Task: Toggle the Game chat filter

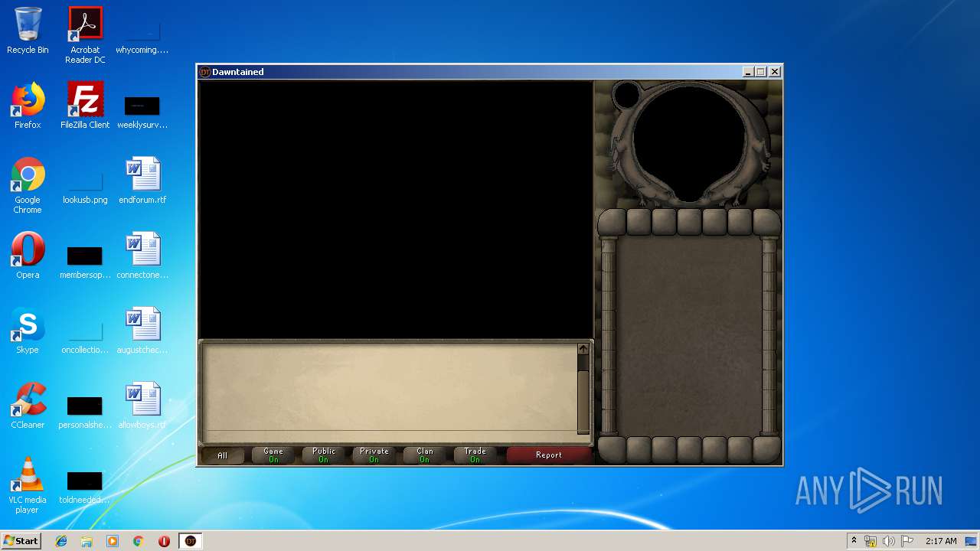Action: 273,455
